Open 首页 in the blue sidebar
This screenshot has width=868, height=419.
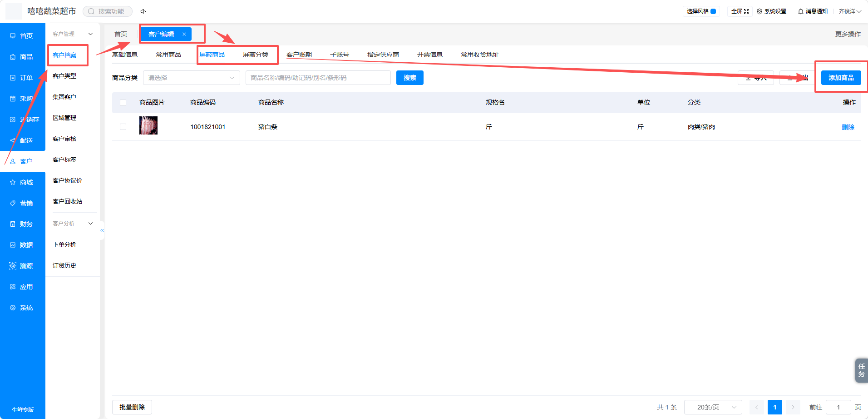point(22,36)
